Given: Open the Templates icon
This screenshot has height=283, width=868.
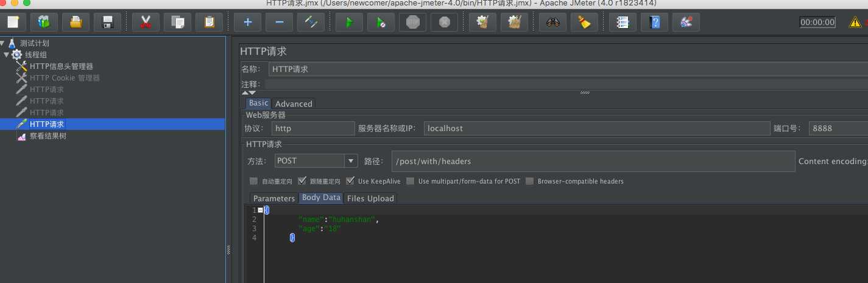Looking at the screenshot, I should tap(44, 22).
